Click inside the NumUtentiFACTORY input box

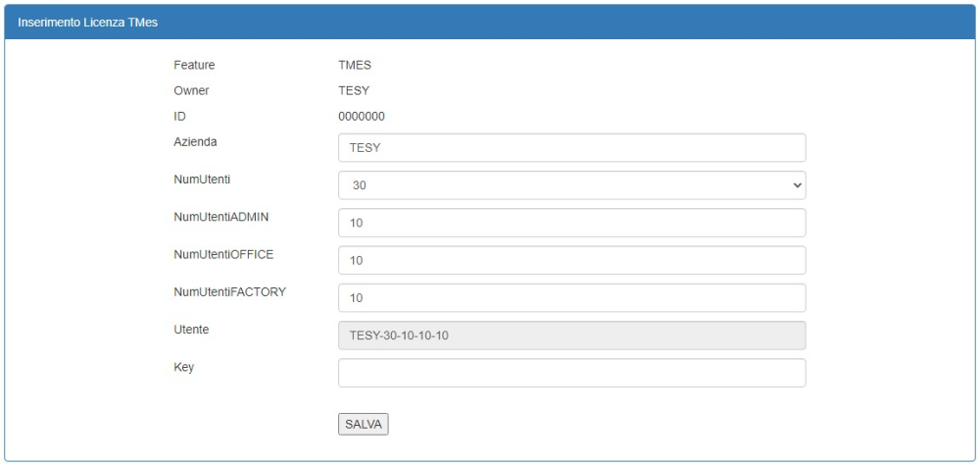(x=571, y=297)
